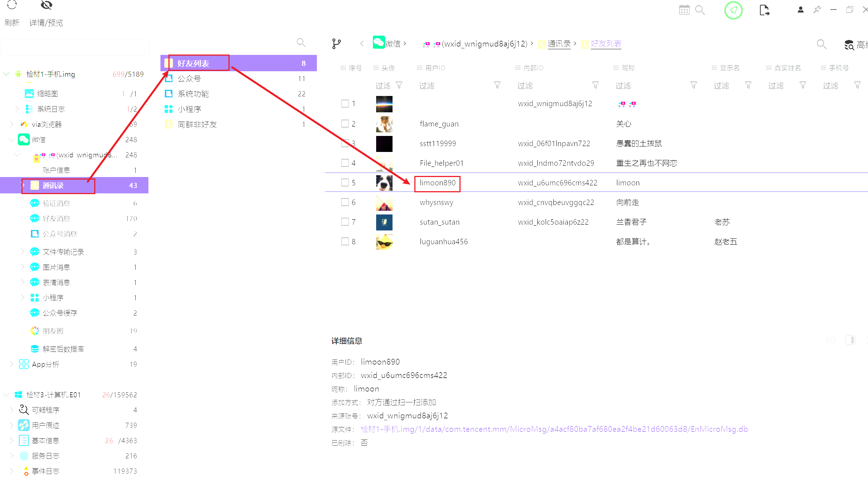This screenshot has height=478, width=868.
Task: Click the branch tree view icon
Action: pyautogui.click(x=337, y=44)
